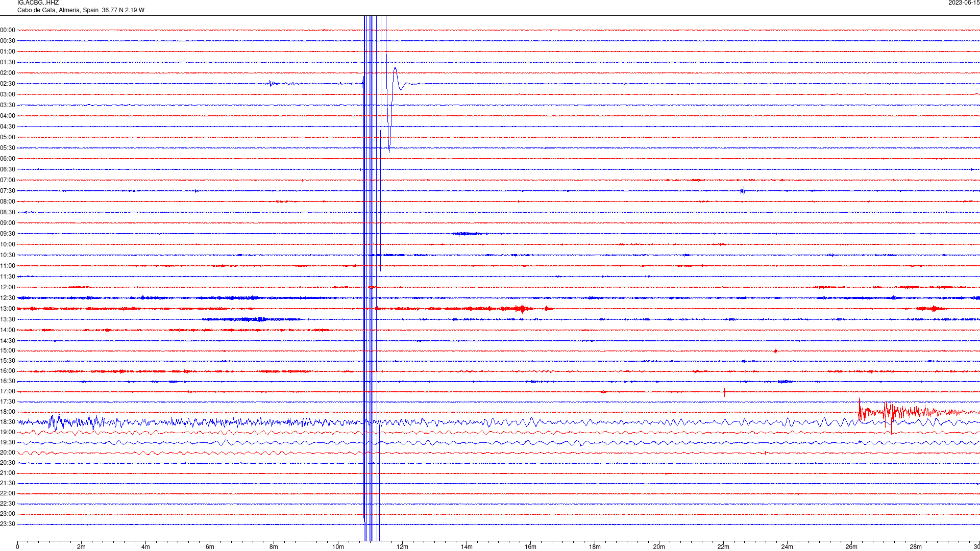The width and height of the screenshot is (980, 551).
Task: Select the 17:00 time row label
Action: pyautogui.click(x=8, y=391)
